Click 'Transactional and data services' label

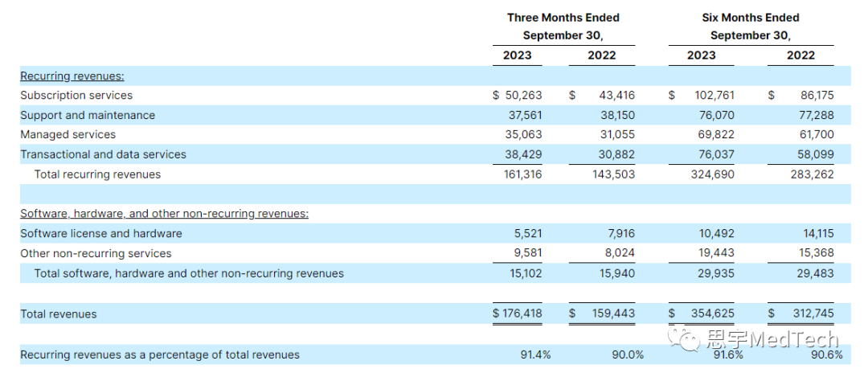pyautogui.click(x=103, y=154)
